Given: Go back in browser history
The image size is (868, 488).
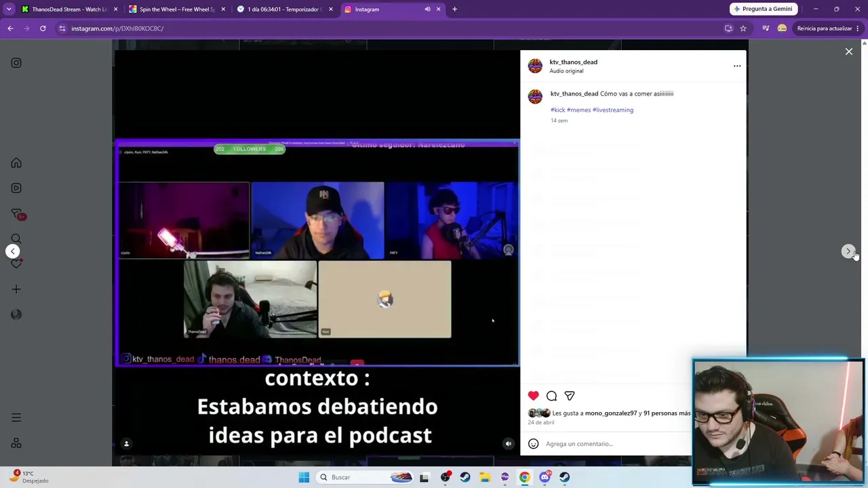Looking at the screenshot, I should point(10,28).
